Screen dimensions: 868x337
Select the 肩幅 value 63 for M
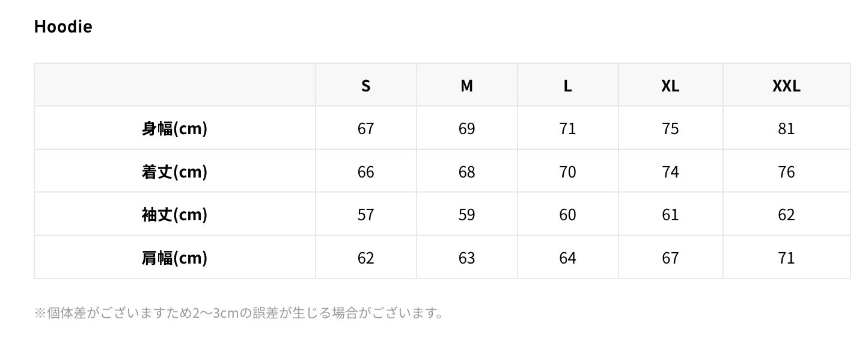[466, 258]
